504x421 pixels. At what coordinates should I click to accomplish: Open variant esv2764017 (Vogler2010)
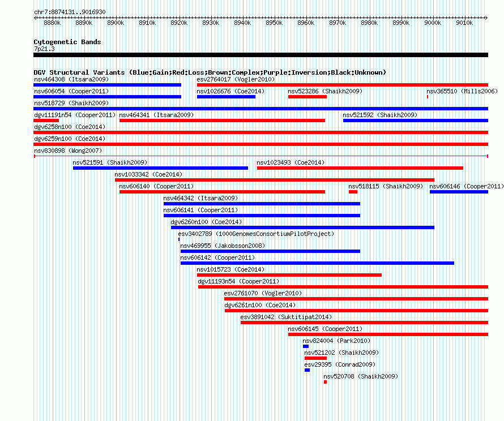(x=236, y=79)
